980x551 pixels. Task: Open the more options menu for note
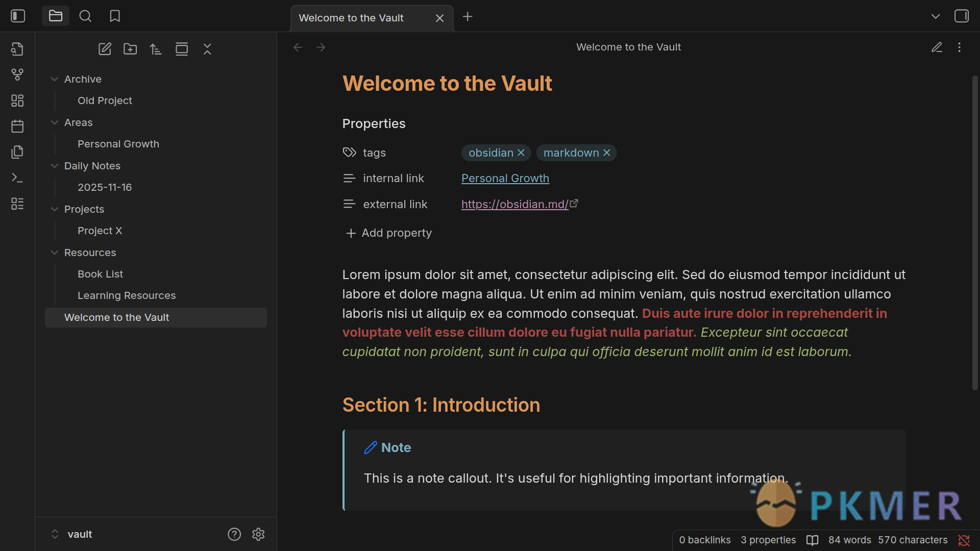[x=960, y=47]
